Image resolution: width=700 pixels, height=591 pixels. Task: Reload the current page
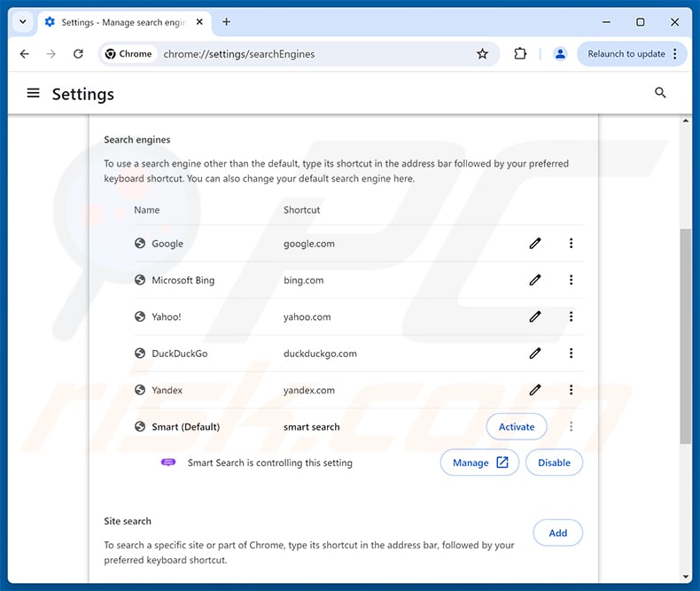click(78, 54)
